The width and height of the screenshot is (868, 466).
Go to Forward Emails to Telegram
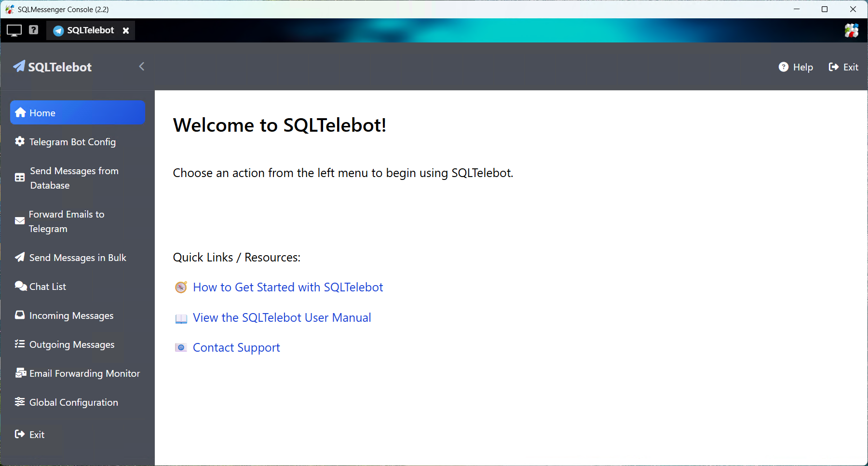(66, 221)
